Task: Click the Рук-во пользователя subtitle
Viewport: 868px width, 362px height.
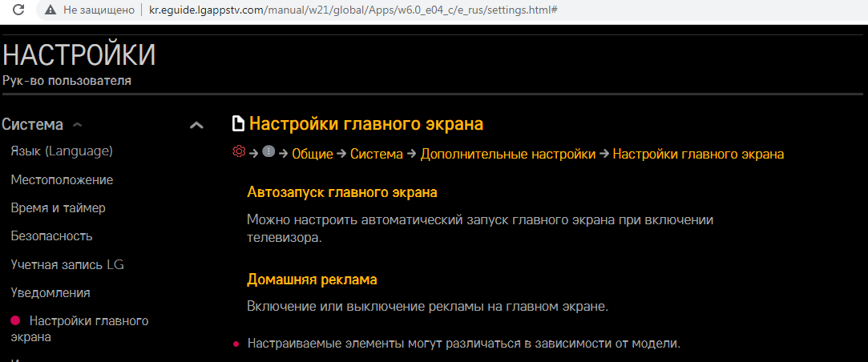Action: [x=67, y=81]
